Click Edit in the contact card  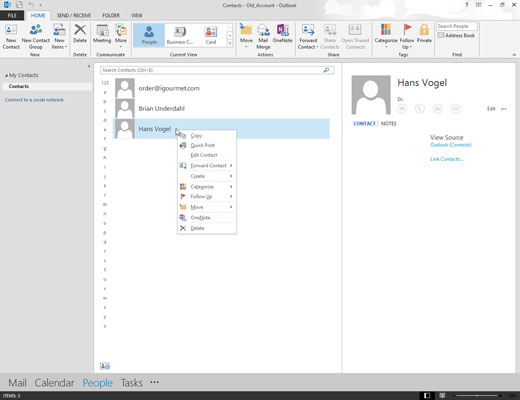(x=491, y=109)
